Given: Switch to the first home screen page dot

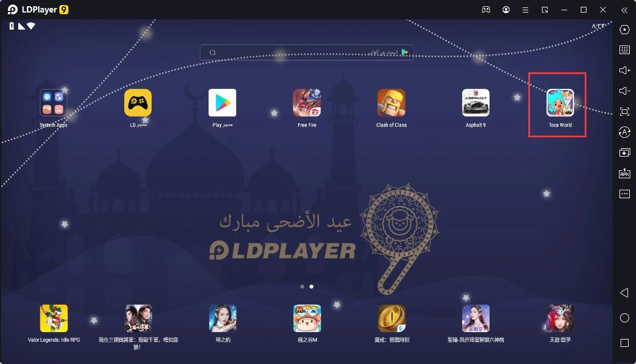Looking at the screenshot, I should 302,287.
